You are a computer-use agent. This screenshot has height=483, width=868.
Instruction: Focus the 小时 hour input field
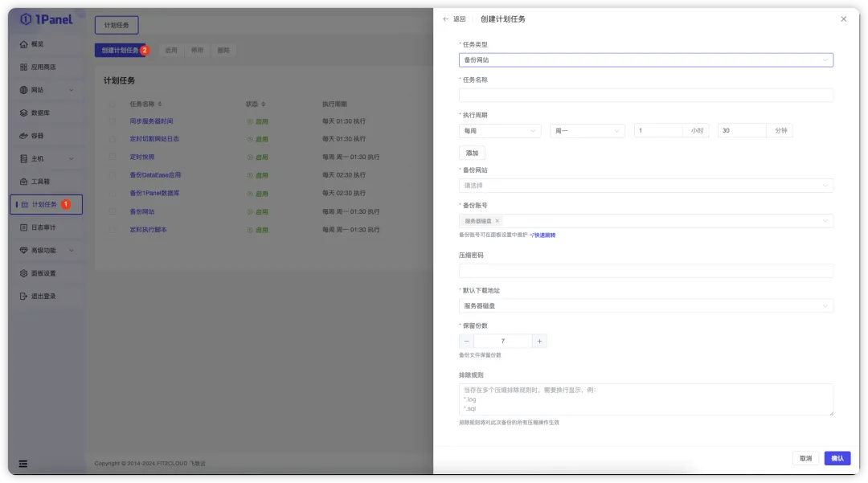coord(659,130)
